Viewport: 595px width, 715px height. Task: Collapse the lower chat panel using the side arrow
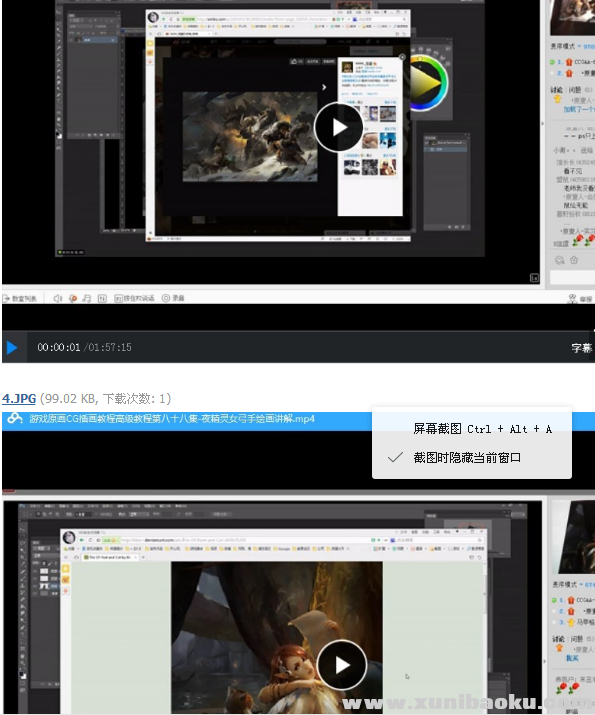[544, 661]
